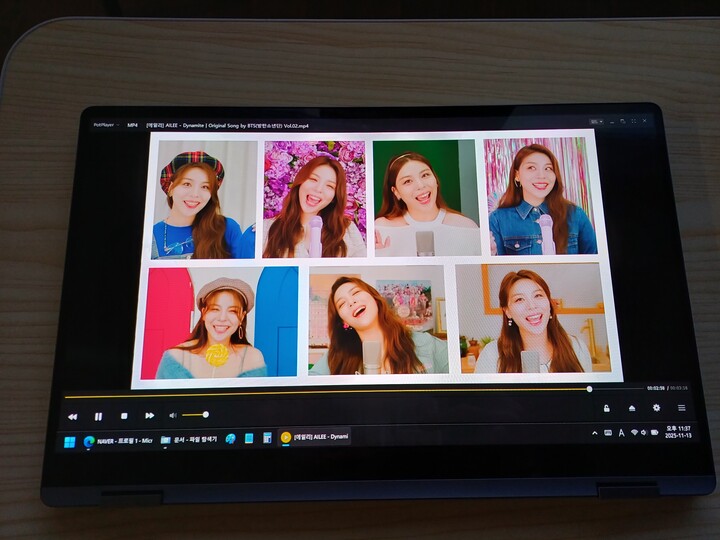
Task: Pause the video playback
Action: [98, 416]
